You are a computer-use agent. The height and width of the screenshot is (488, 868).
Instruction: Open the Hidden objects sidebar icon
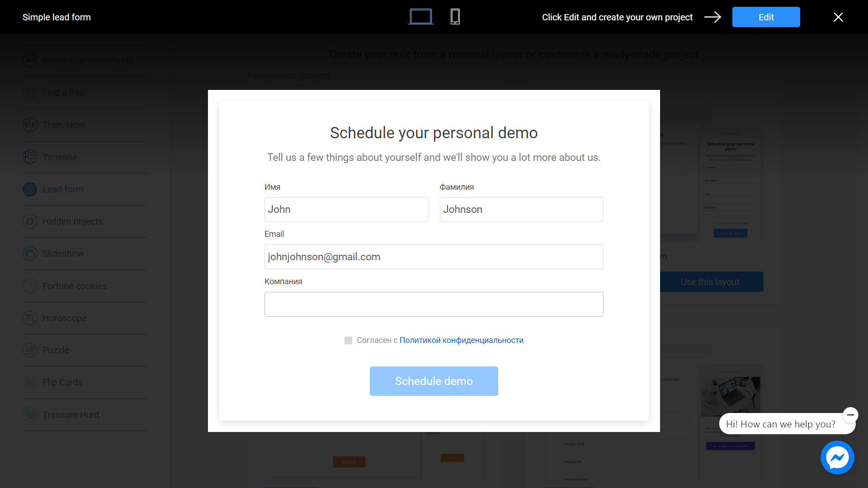(30, 221)
